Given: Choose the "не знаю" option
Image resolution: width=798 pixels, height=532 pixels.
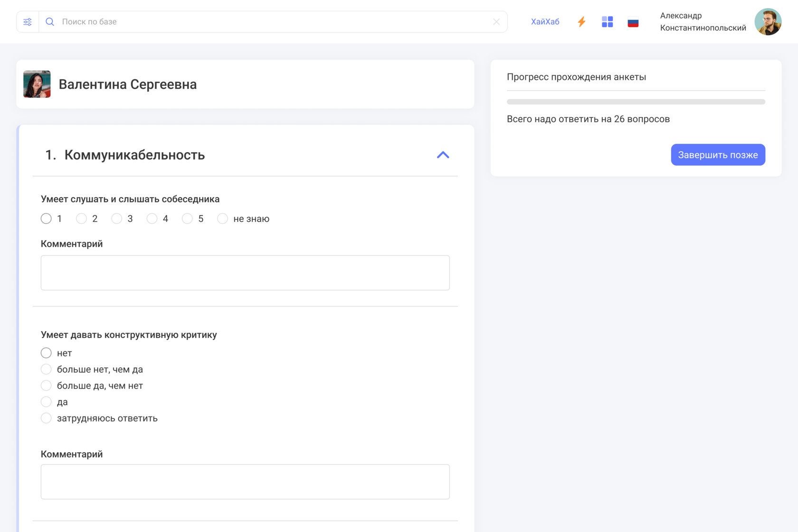Looking at the screenshot, I should (222, 218).
